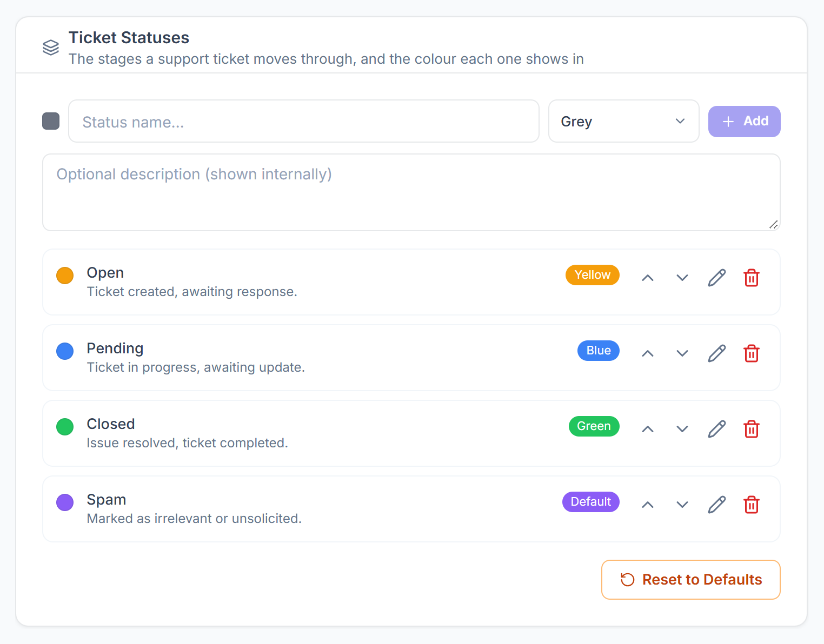Image resolution: width=824 pixels, height=644 pixels.
Task: Click the description textarea resize handle
Action: point(774,224)
